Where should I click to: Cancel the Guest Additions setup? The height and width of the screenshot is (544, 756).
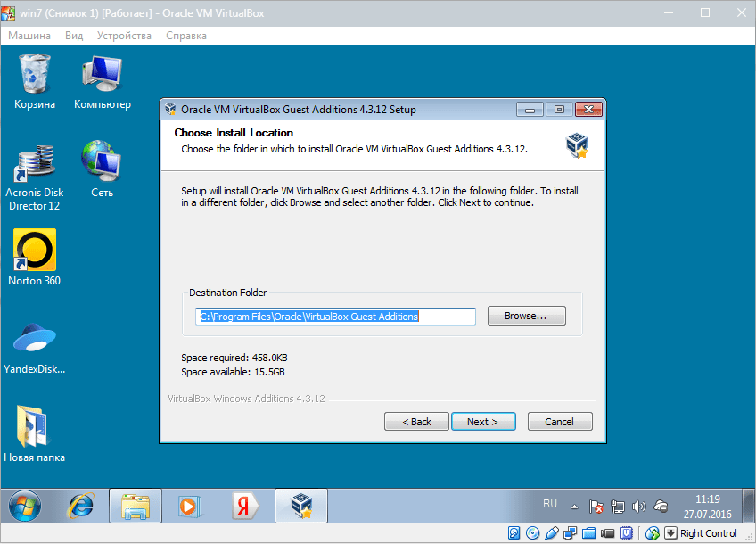pos(560,422)
